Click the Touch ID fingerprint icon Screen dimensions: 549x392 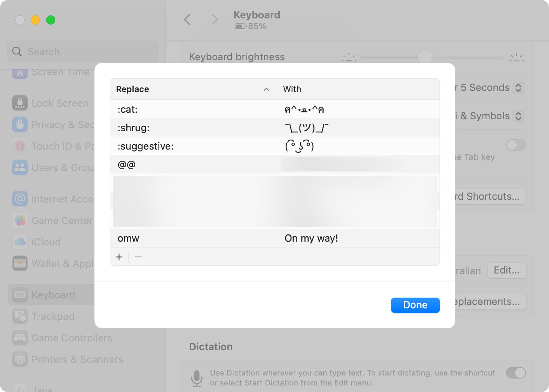20,146
